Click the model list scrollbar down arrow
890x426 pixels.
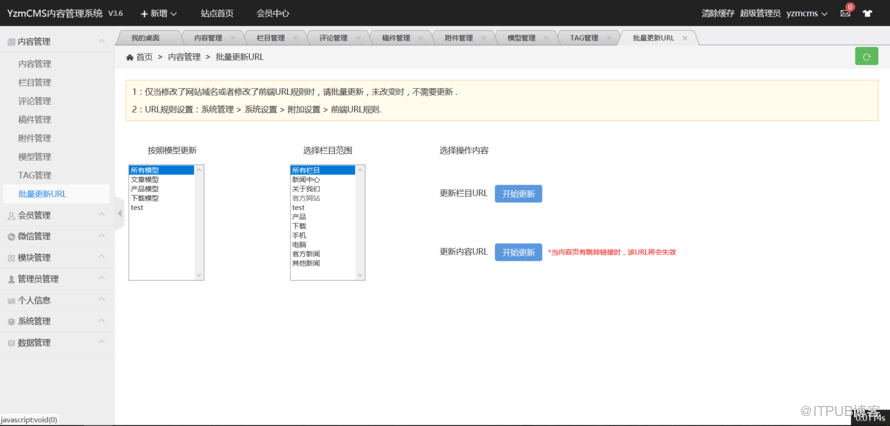click(x=199, y=275)
